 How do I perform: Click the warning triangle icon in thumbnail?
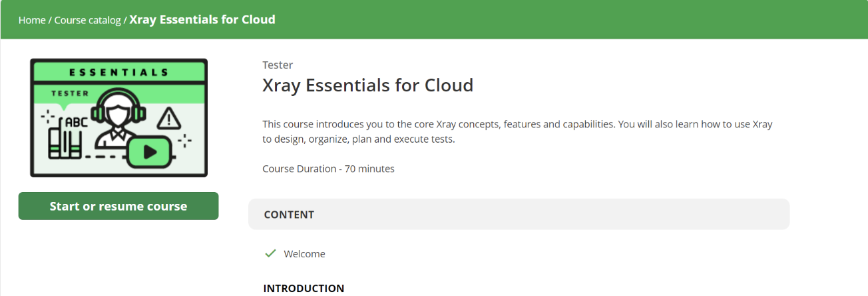(170, 119)
